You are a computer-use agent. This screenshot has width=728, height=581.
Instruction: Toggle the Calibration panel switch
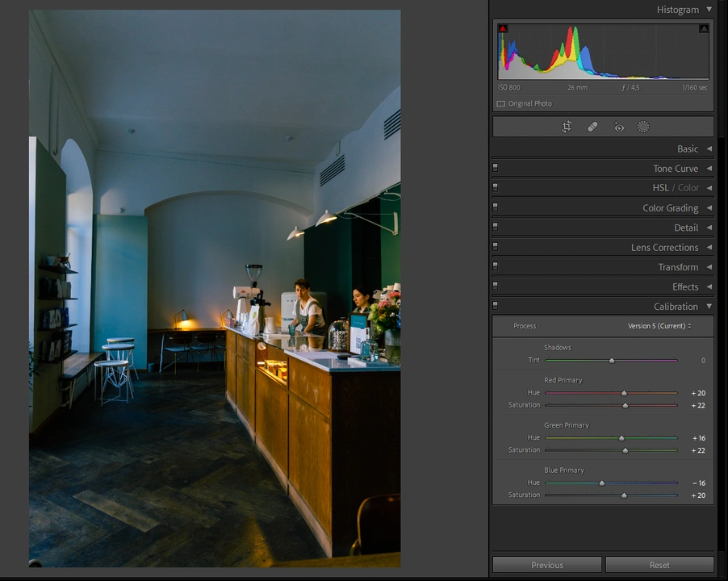point(496,305)
